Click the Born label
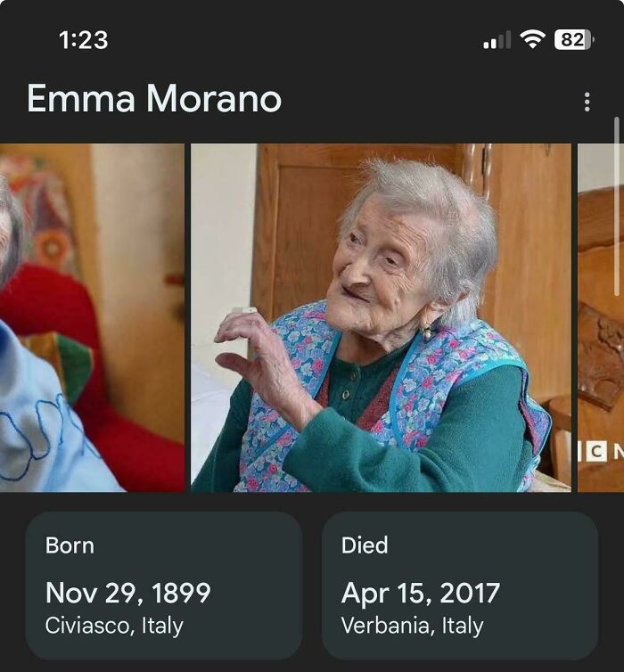The image size is (624, 672). click(70, 545)
